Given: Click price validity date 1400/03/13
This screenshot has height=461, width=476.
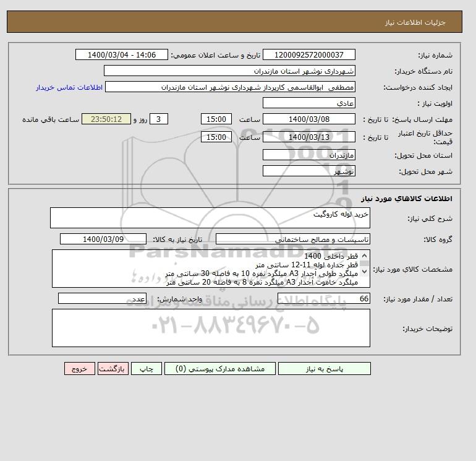Looking at the screenshot, I should pyautogui.click(x=308, y=137).
